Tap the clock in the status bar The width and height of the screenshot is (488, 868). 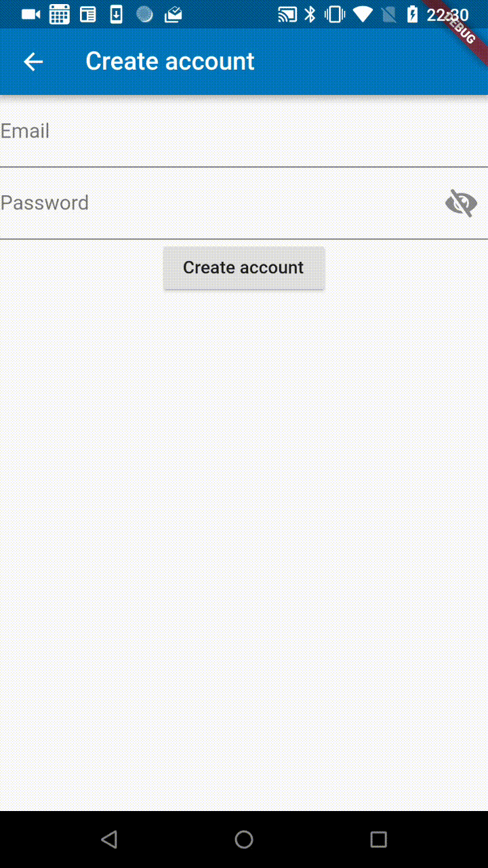click(x=446, y=14)
